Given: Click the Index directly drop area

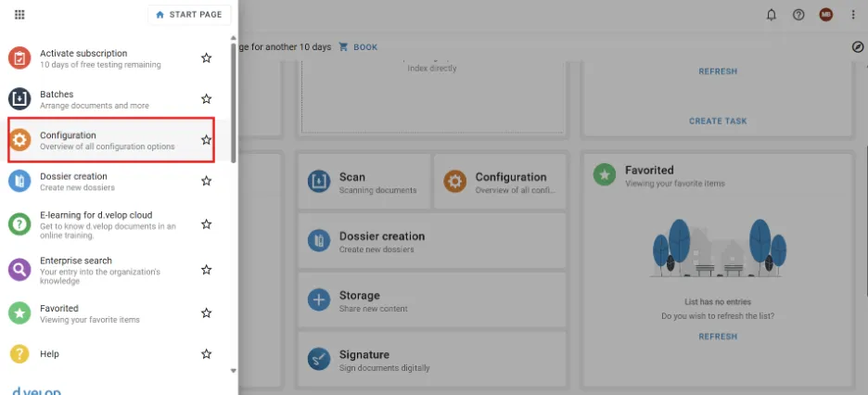Looking at the screenshot, I should [x=432, y=96].
